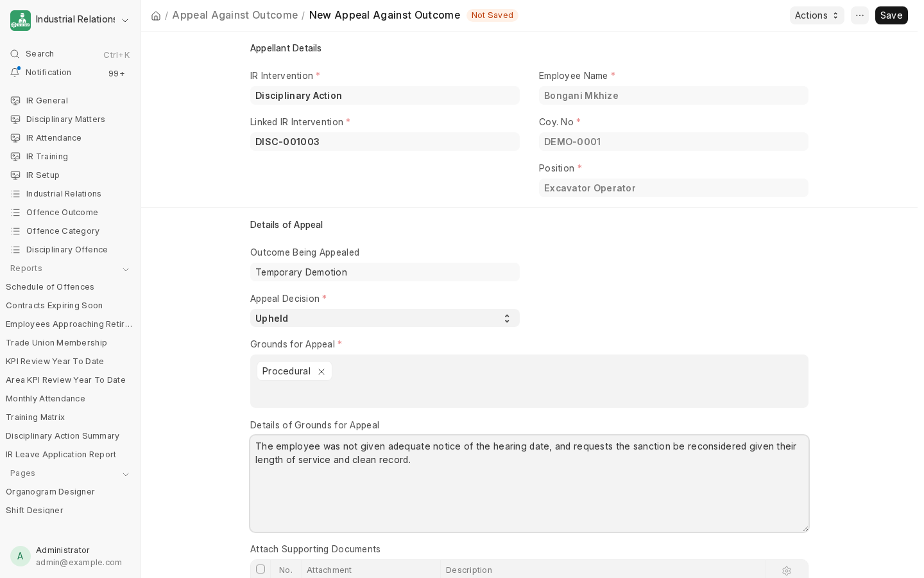Click the Search magnifier icon
Screen dimensions: 924x578
point(15,54)
